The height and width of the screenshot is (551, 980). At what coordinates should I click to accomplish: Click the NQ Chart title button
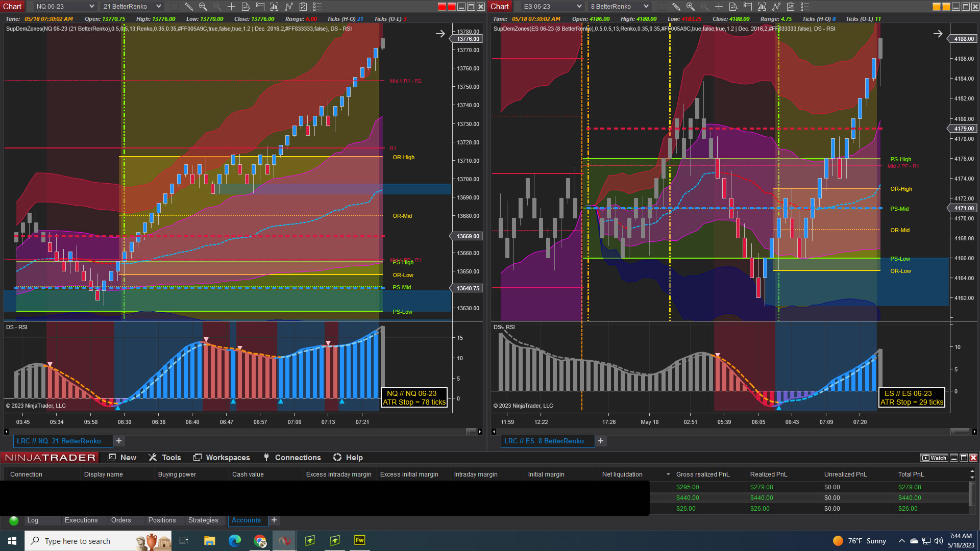tap(12, 7)
